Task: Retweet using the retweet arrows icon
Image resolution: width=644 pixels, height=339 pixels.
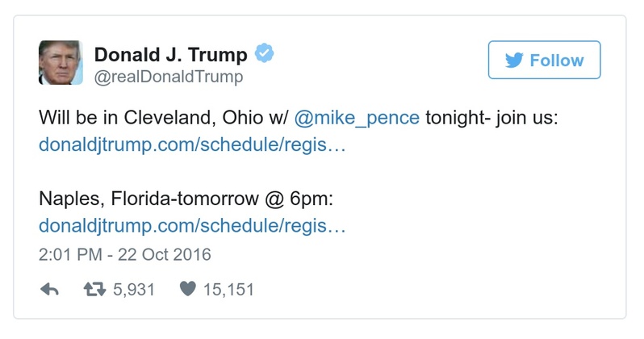Action: (x=97, y=289)
